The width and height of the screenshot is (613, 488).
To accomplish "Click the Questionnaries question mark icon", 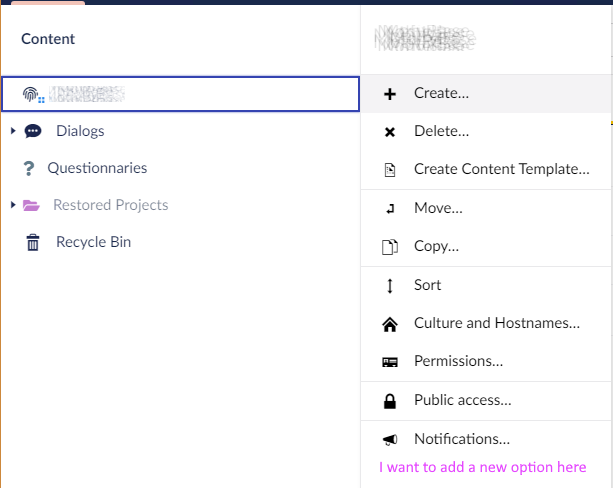I will 29,169.
